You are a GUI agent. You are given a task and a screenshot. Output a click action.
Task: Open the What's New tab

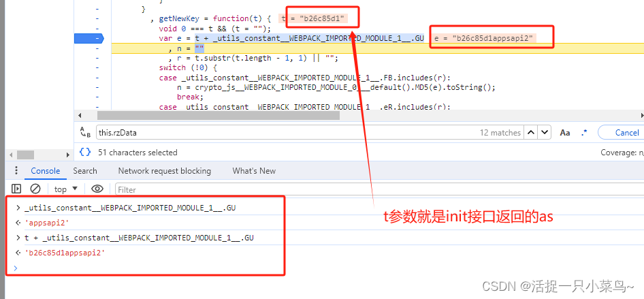pos(254,171)
